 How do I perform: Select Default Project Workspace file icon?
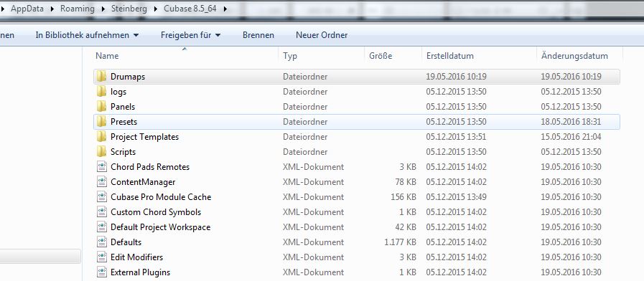coord(102,227)
